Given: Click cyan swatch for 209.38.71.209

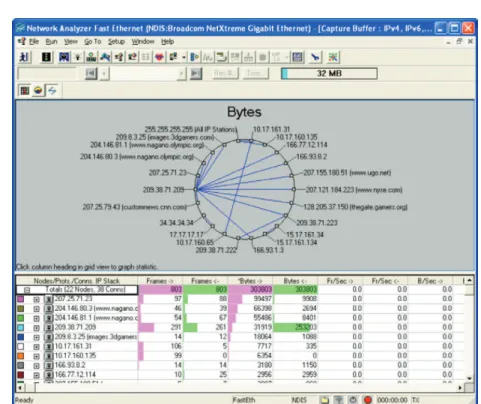Looking at the screenshot, I should click(21, 327).
